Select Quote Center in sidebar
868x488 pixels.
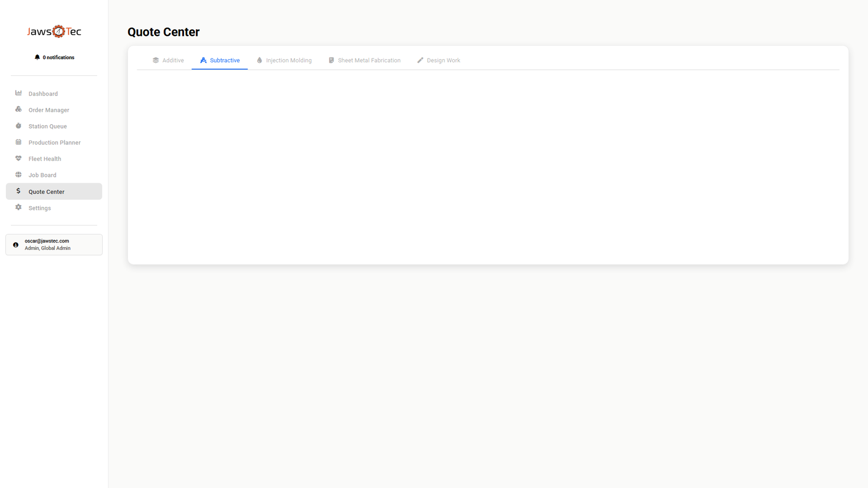tap(54, 191)
